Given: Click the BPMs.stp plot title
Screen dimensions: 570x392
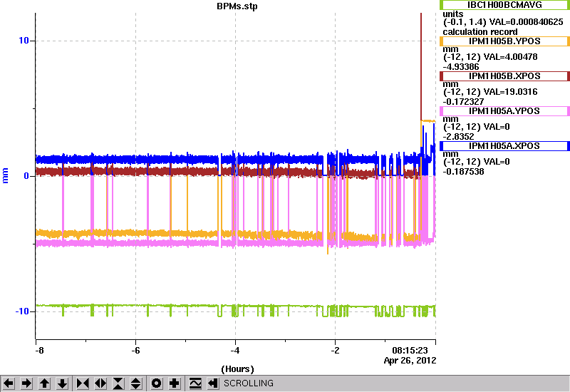Looking at the screenshot, I should tap(237, 6).
